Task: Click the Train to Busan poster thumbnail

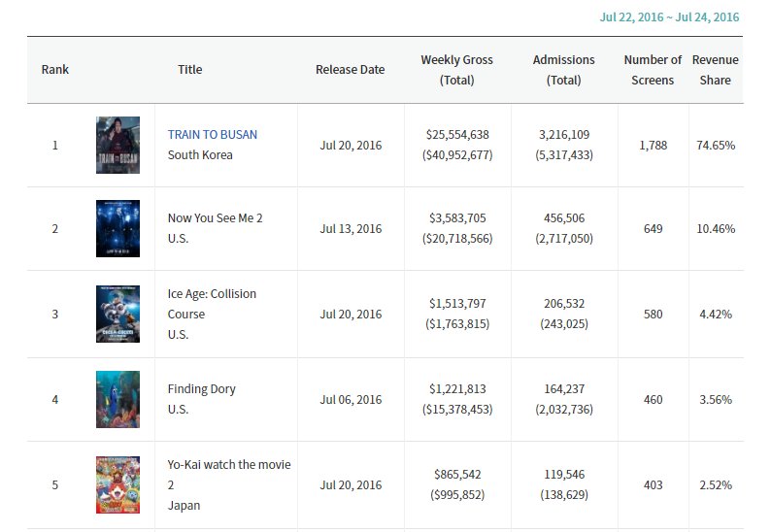Action: point(117,146)
